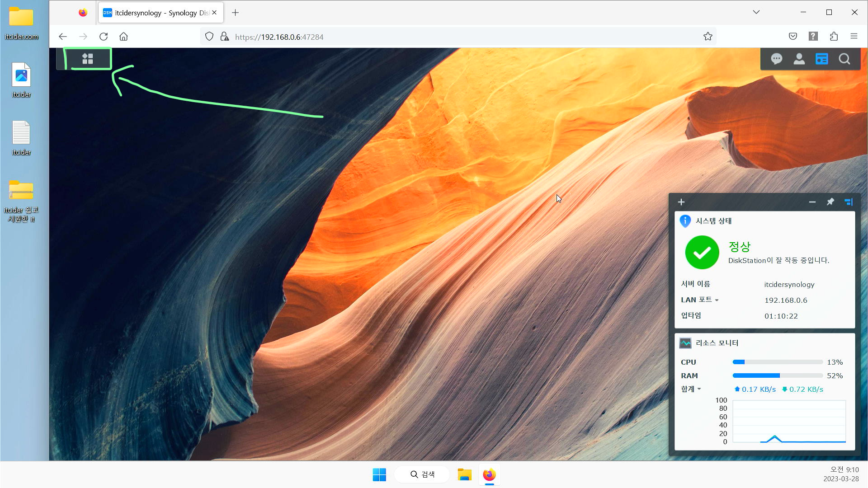This screenshot has width=868, height=488.
Task: Open the DSM search magnifier icon
Action: 844,59
